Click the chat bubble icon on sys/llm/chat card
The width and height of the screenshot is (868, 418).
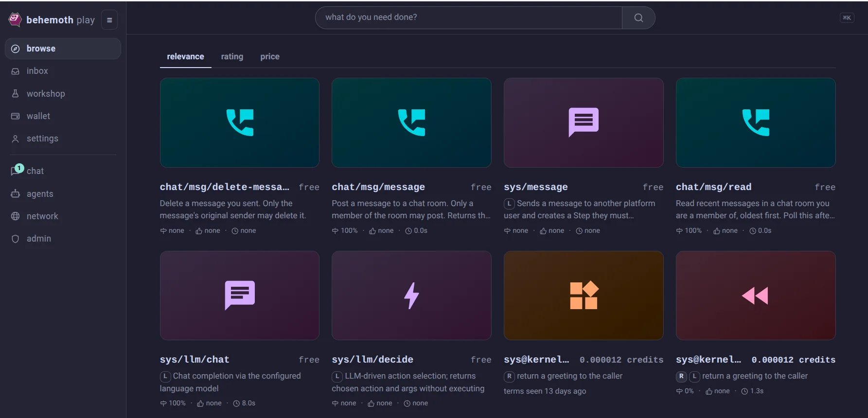tap(240, 295)
